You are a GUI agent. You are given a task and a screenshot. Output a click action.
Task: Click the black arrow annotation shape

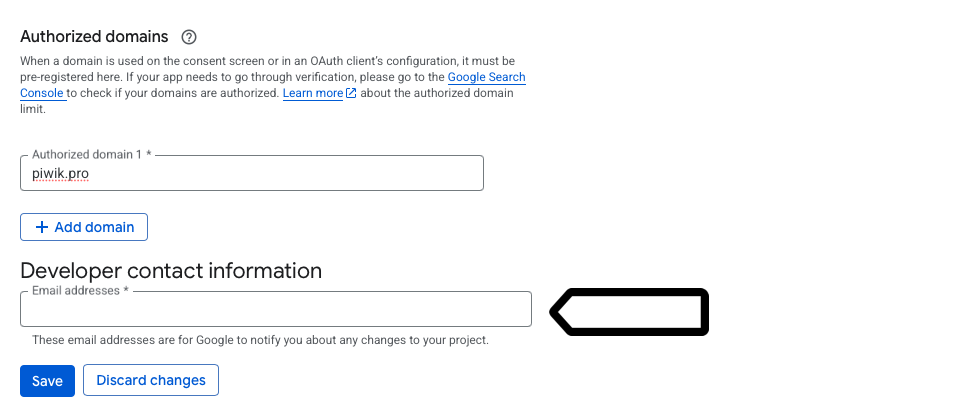point(630,312)
